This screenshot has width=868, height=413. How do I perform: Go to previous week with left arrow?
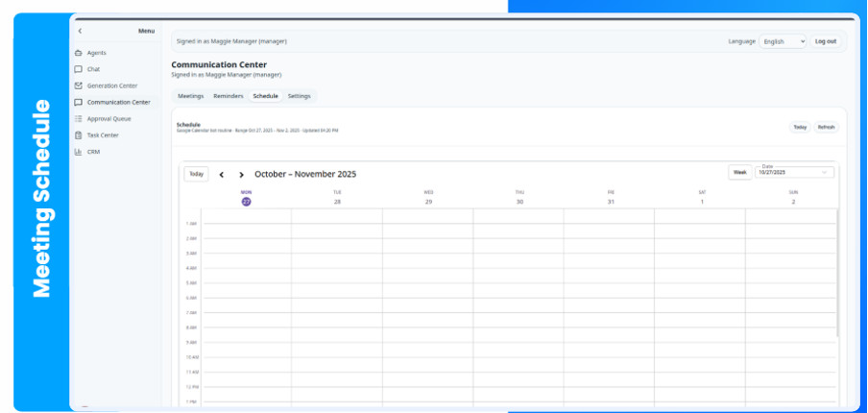tap(222, 175)
